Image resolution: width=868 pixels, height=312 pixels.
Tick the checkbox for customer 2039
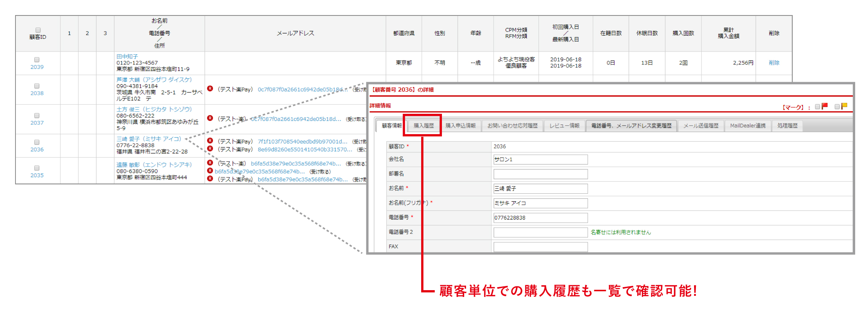37,60
